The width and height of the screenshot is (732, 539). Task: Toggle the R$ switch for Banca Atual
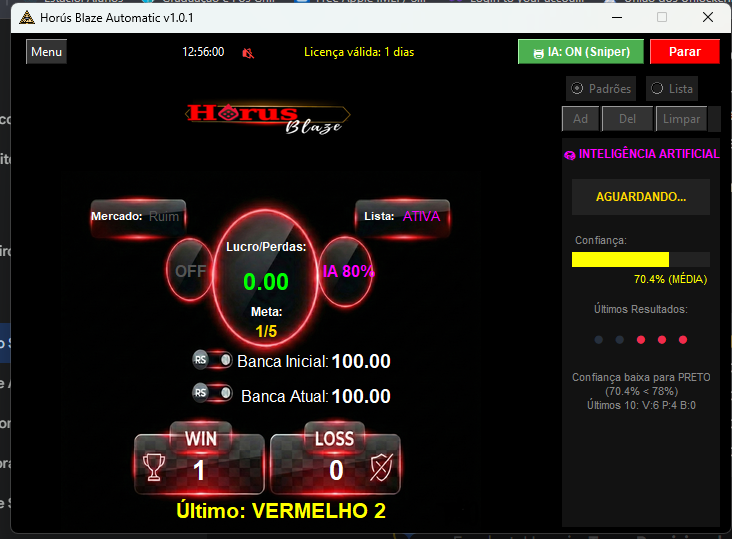tap(212, 393)
